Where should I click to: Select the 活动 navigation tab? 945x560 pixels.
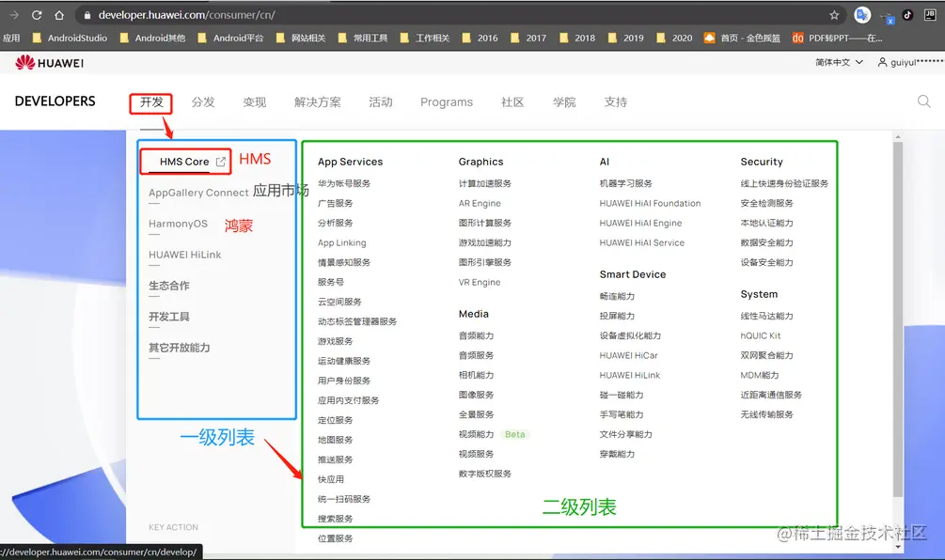381,102
